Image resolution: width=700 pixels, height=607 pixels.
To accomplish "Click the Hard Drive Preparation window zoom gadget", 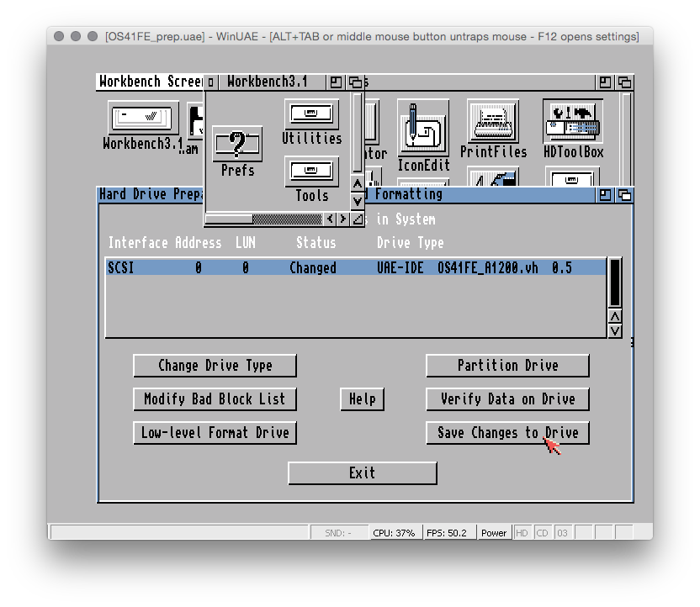I will [x=606, y=195].
